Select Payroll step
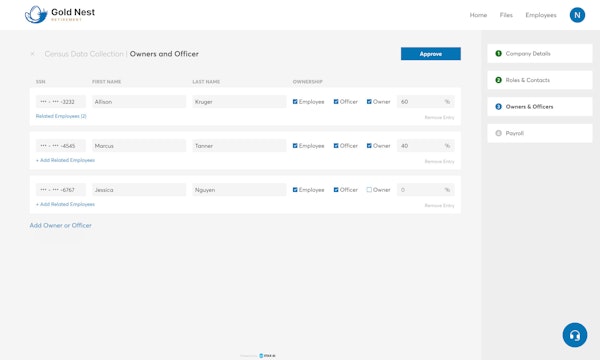The width and height of the screenshot is (600, 360). coord(540,133)
